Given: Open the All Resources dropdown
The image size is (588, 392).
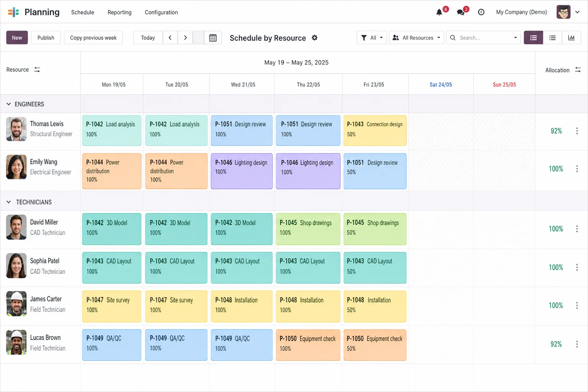Looking at the screenshot, I should [416, 38].
